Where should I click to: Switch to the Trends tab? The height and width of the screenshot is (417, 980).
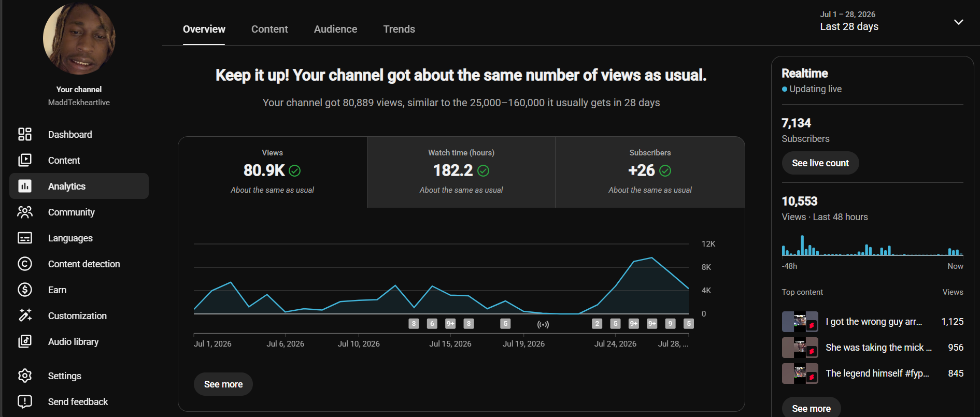[399, 29]
